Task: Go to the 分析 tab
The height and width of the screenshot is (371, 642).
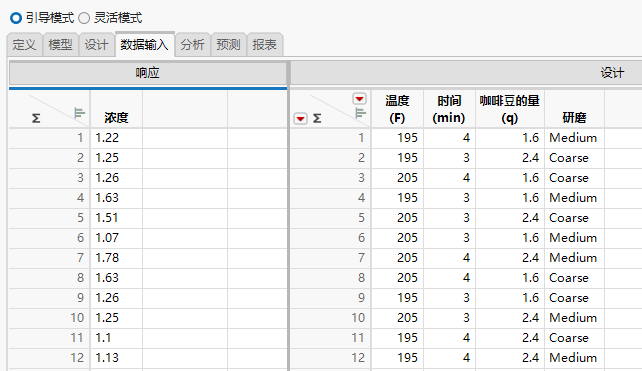Action: (192, 45)
